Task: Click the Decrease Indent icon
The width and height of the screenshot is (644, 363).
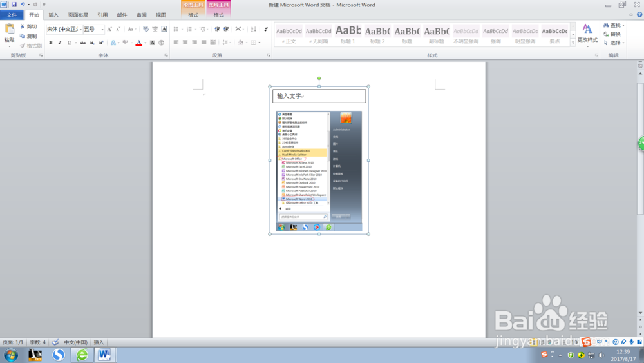Action: [217, 29]
